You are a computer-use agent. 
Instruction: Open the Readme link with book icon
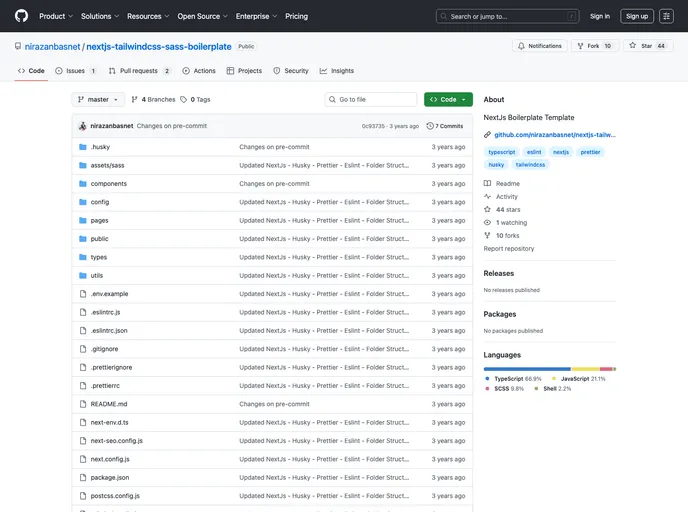502,183
